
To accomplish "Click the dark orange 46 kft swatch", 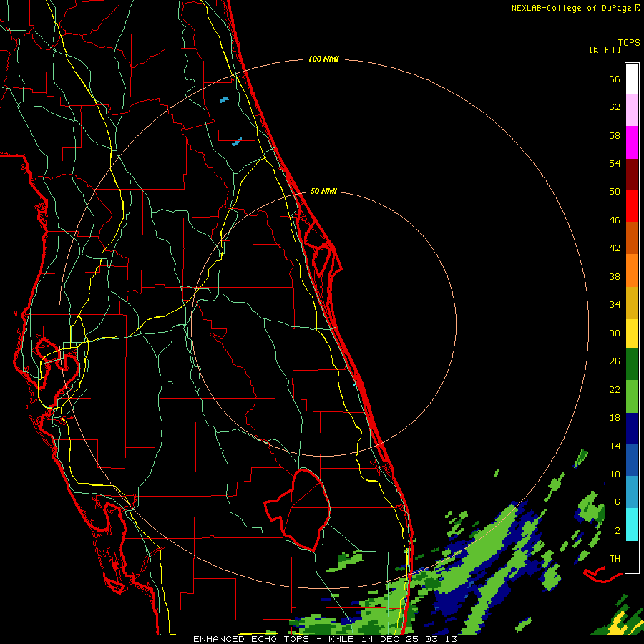I will [x=632, y=238].
